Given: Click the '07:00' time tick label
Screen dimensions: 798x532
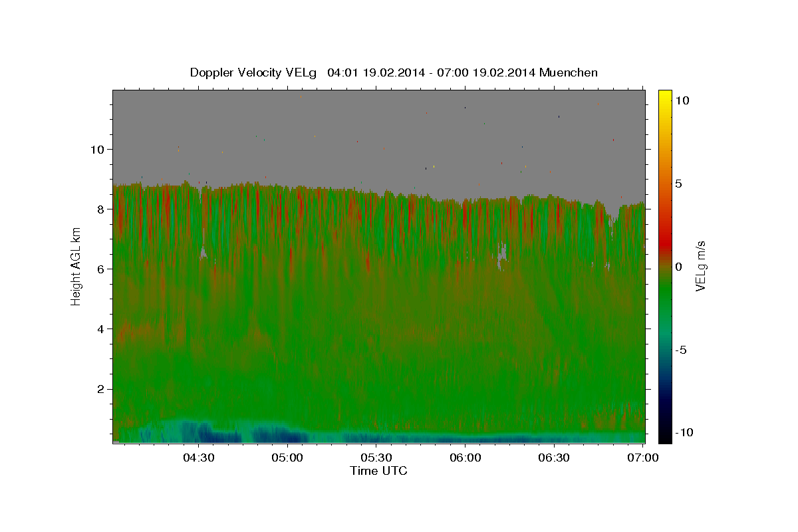Looking at the screenshot, I should click(x=643, y=458).
